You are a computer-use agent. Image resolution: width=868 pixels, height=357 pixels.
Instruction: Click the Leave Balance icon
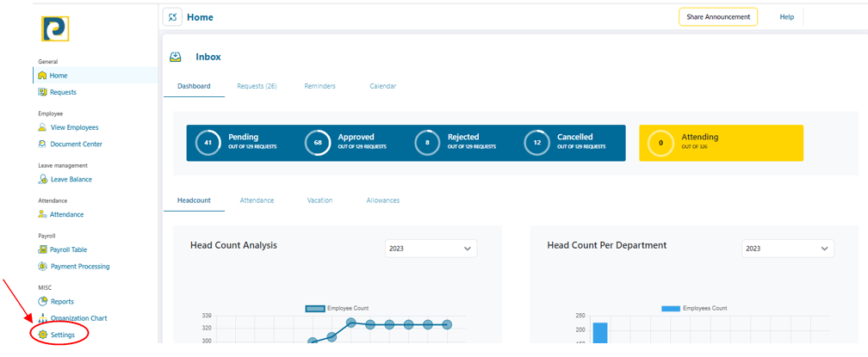click(x=42, y=180)
